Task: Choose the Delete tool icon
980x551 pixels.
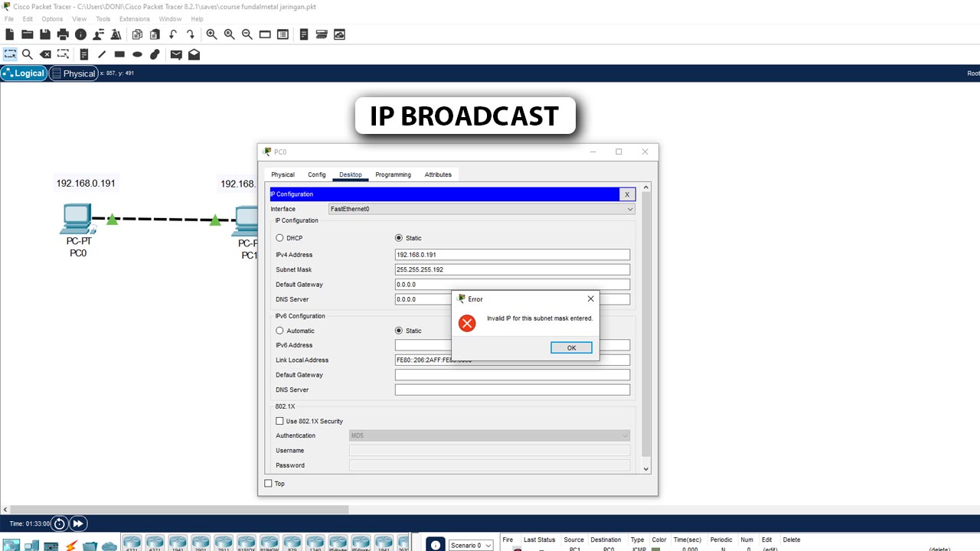Action: [x=45, y=54]
